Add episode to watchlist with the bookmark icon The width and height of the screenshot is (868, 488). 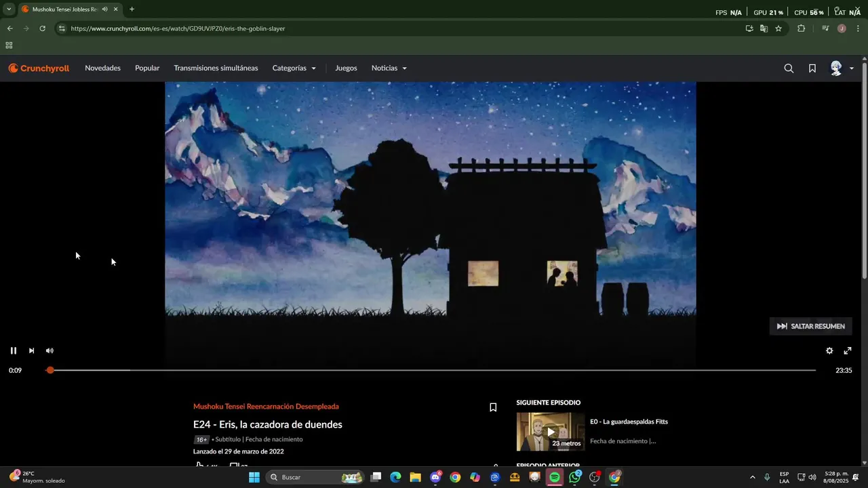tap(493, 407)
